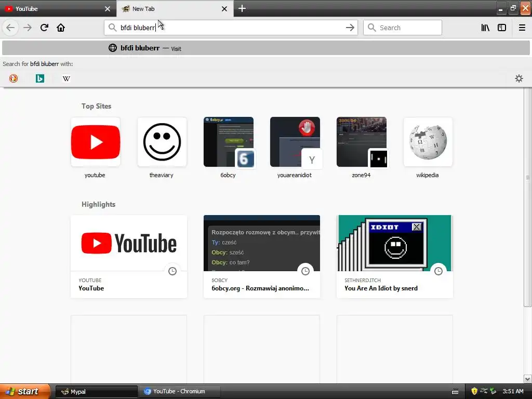Click history clock icon on 6obcy card
This screenshot has width=532, height=399.
(305, 271)
